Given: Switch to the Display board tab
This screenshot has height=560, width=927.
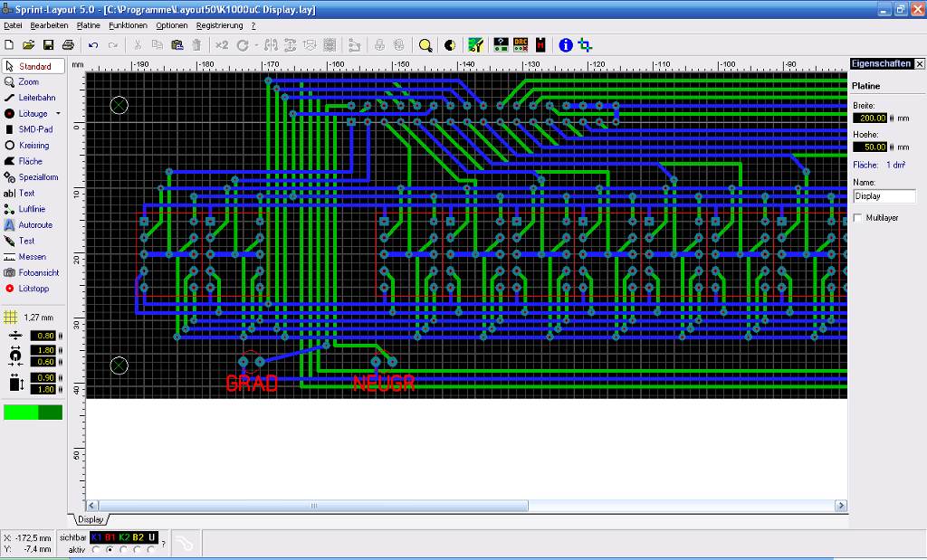Looking at the screenshot, I should pos(90,520).
